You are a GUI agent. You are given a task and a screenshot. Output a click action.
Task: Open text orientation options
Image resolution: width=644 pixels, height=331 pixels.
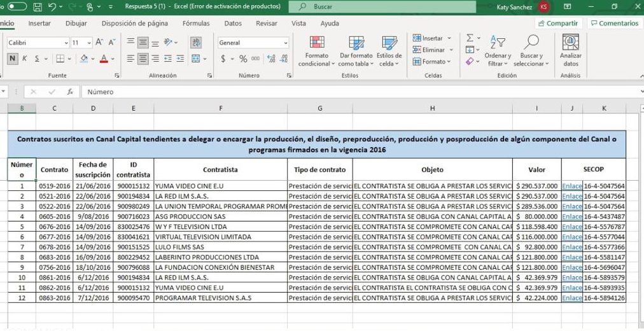pos(168,42)
